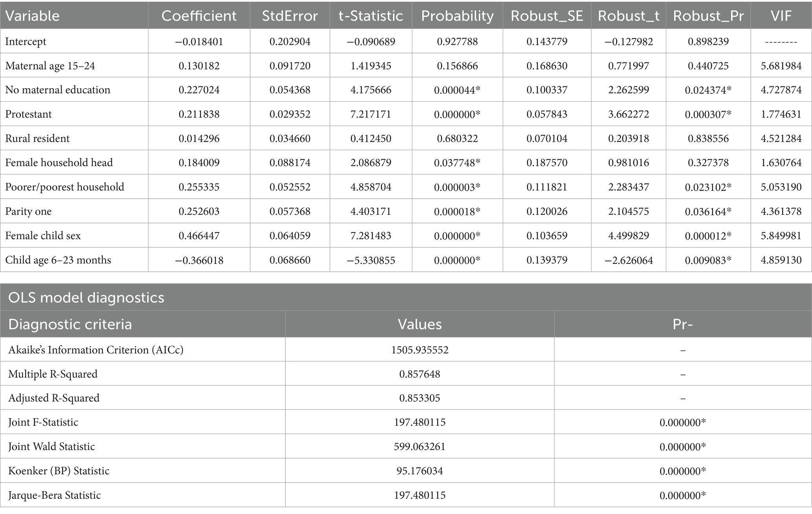This screenshot has height=514, width=812.
Task: Click the Robust_SE column header
Action: click(x=547, y=16)
